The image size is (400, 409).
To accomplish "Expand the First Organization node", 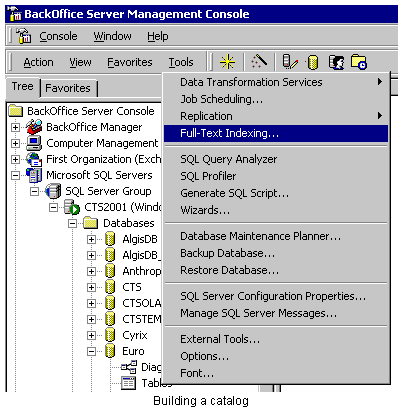I will (x=15, y=159).
